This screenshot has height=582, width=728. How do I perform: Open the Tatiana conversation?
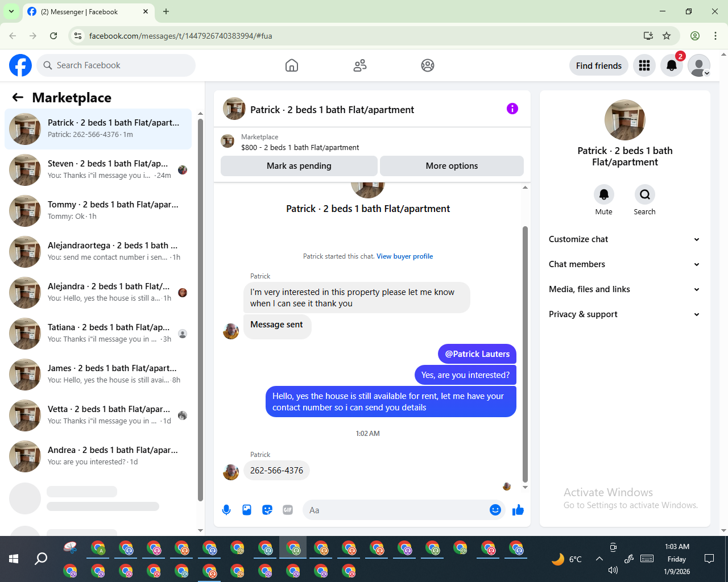click(x=98, y=334)
